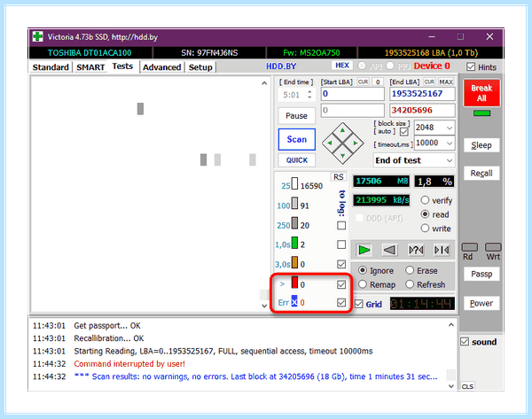Click the QUICK scan button
Image resolution: width=532 pixels, height=419 pixels.
point(296,160)
